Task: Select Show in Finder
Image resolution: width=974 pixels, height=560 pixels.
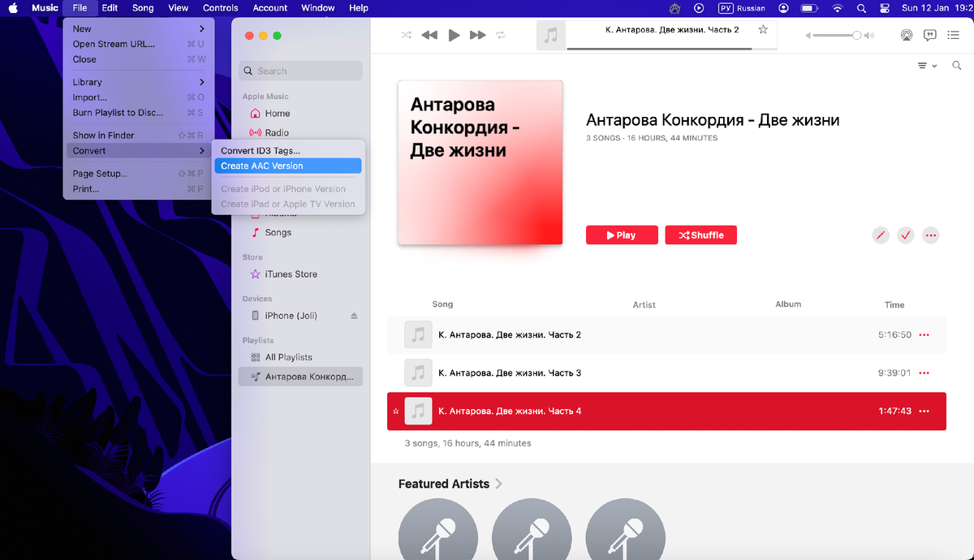Action: click(139, 135)
